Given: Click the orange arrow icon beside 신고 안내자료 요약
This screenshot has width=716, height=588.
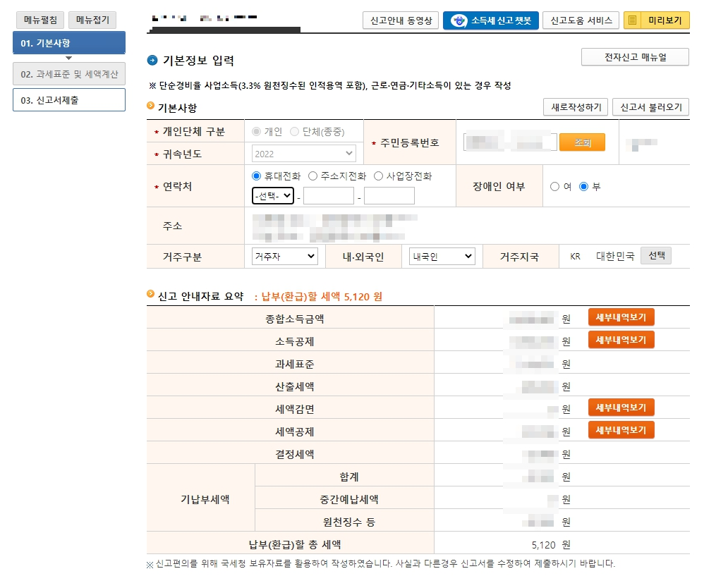Looking at the screenshot, I should point(151,295).
